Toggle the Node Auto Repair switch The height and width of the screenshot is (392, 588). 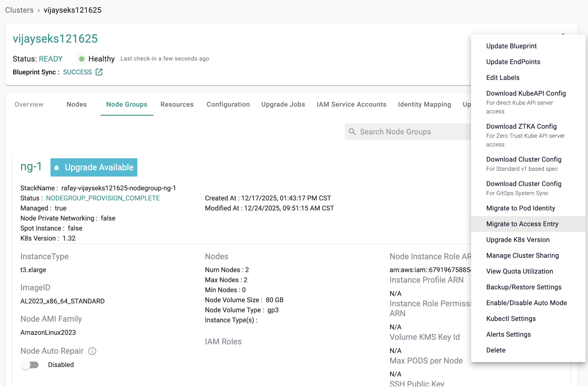30,365
